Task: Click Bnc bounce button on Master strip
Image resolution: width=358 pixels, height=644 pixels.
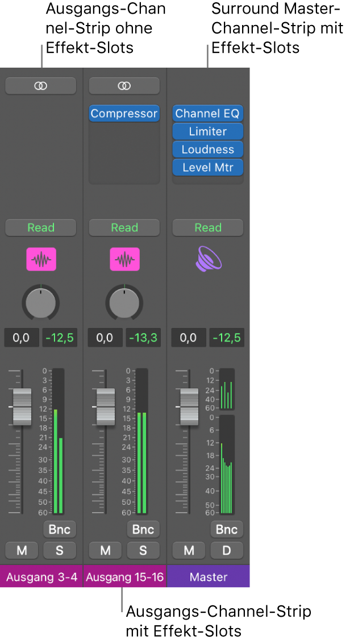Action: (227, 530)
